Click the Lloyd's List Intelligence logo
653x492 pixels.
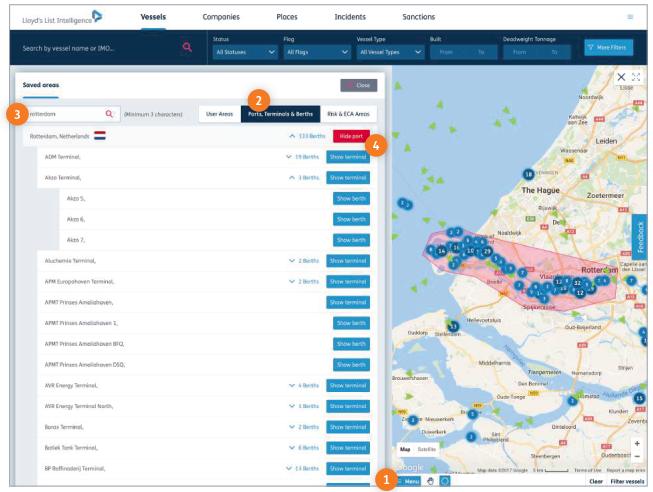pos(62,18)
